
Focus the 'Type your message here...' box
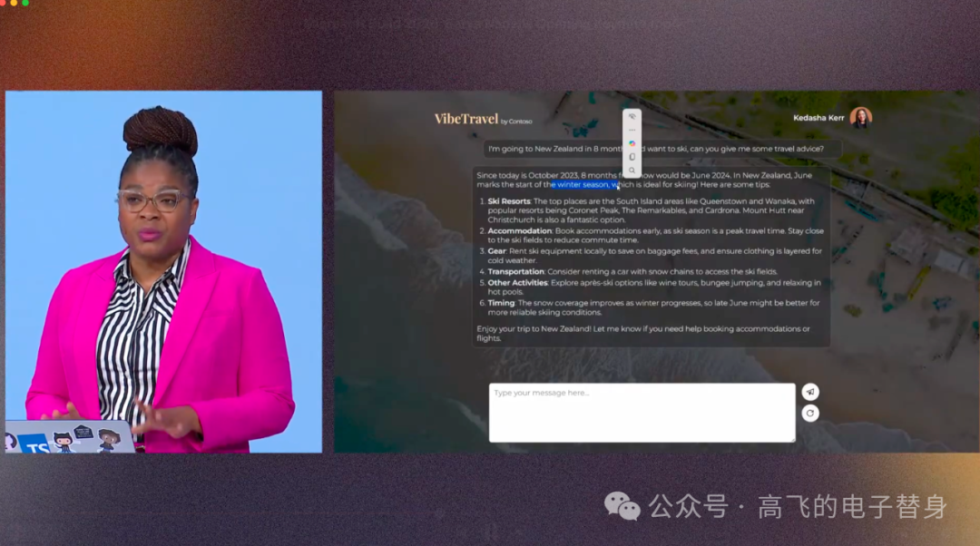(642, 413)
